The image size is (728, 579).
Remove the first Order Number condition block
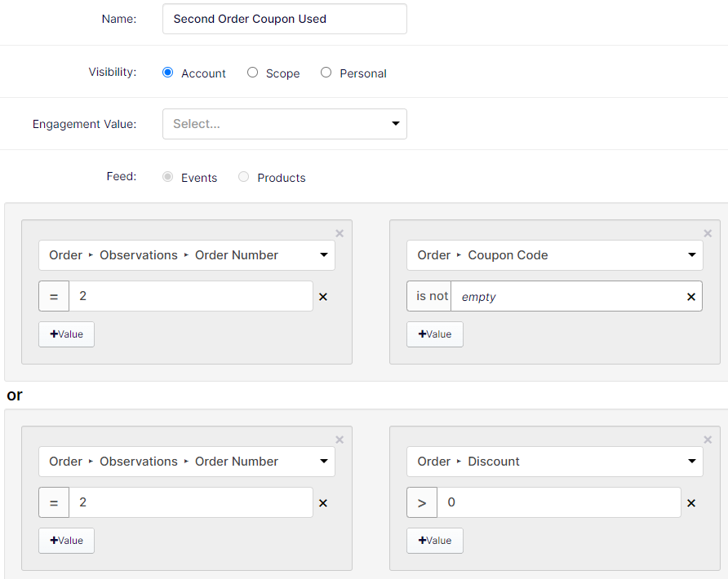340,233
